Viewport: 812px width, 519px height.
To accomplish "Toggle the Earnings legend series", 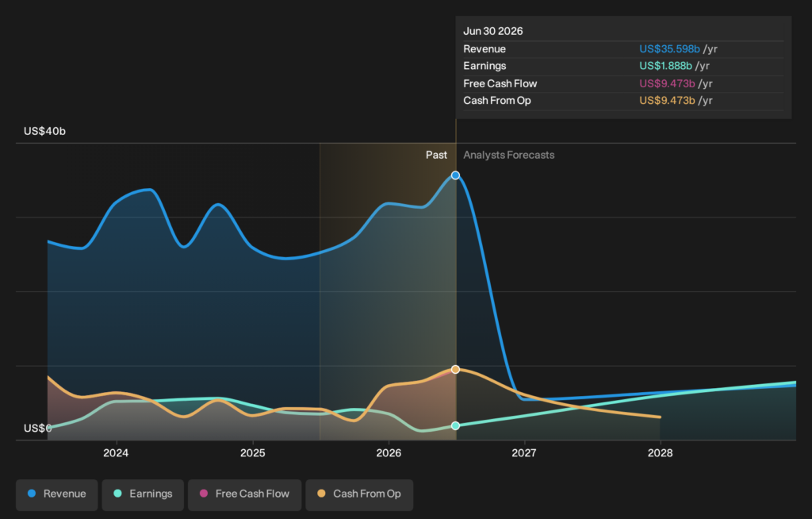I will [x=143, y=494].
